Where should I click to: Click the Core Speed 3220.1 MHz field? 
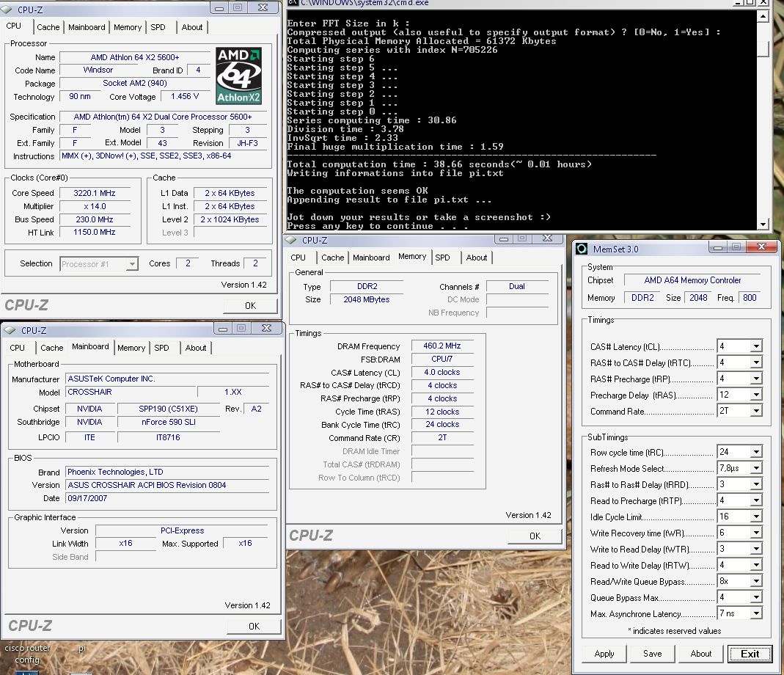click(95, 193)
